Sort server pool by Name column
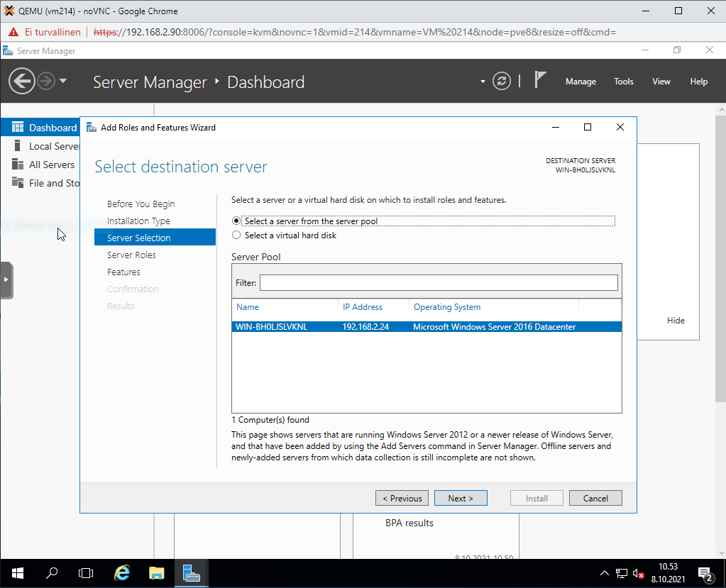 click(x=248, y=307)
